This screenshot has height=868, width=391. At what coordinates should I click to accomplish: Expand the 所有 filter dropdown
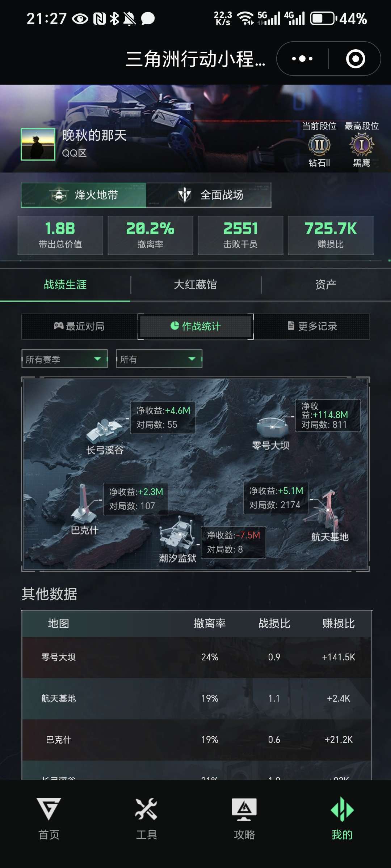159,359
